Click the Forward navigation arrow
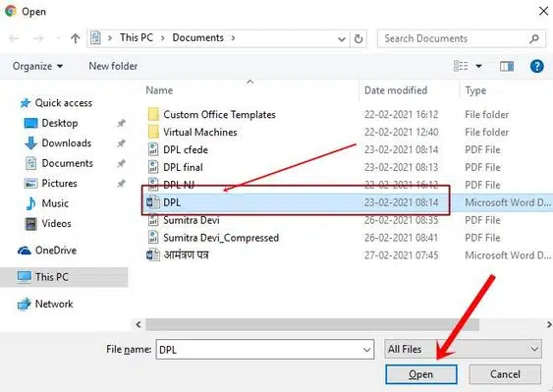Screen dimensions: 553x392 click(x=38, y=38)
